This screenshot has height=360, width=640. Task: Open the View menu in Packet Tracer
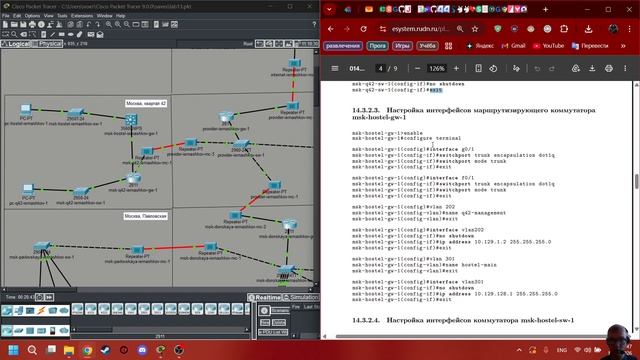click(x=49, y=16)
